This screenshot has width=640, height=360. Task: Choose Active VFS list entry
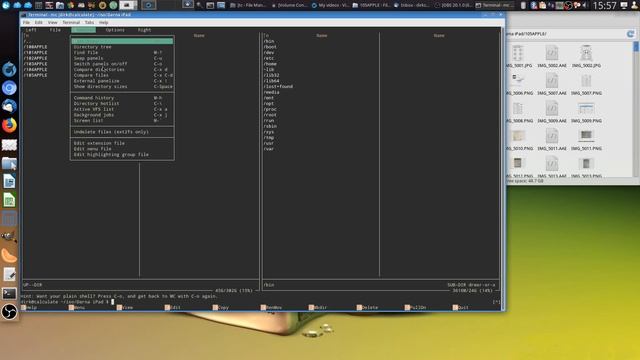122,109
